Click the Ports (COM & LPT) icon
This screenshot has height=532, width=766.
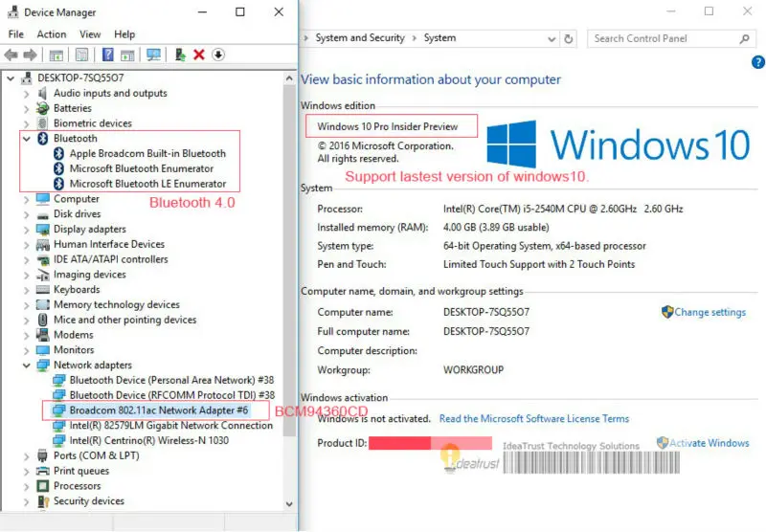click(43, 455)
